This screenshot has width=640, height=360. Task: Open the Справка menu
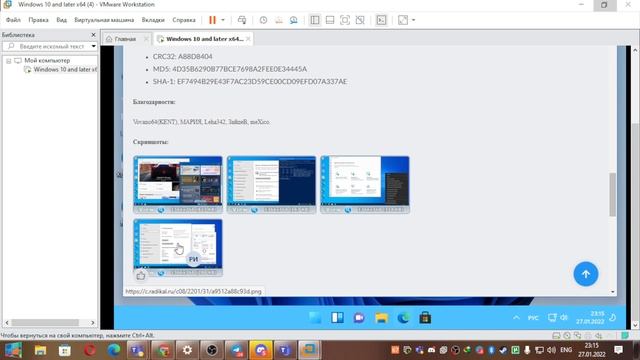click(184, 20)
